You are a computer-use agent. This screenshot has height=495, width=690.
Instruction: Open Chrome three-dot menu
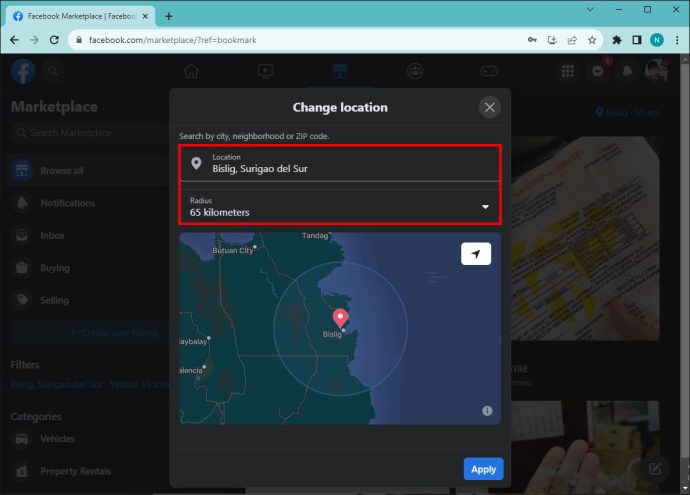(x=677, y=40)
